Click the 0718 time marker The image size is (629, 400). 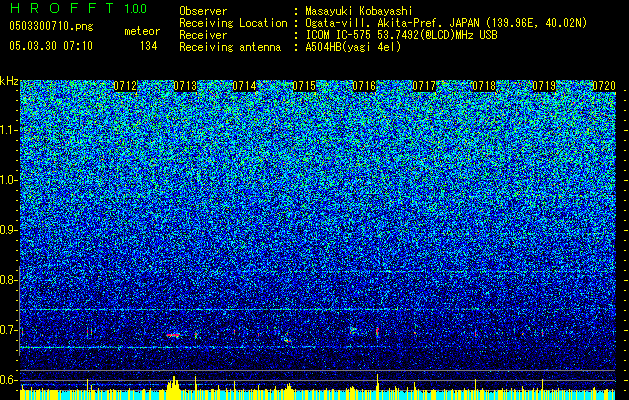tap(484, 86)
